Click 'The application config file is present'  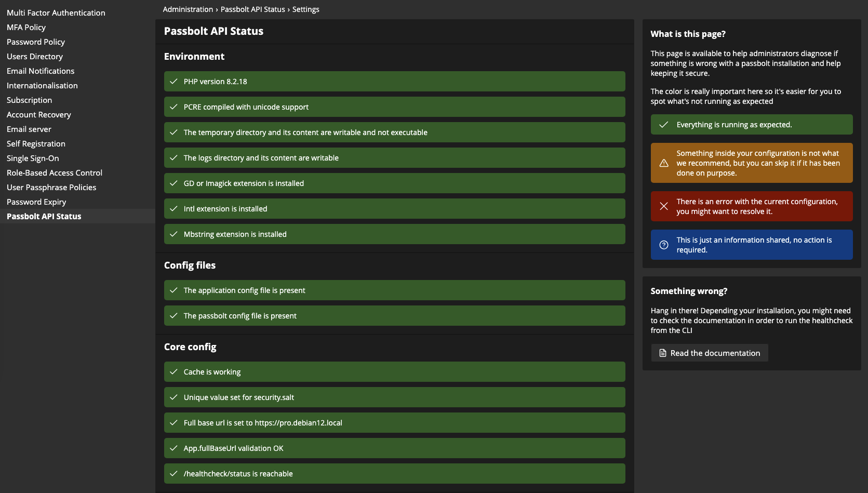click(x=245, y=290)
